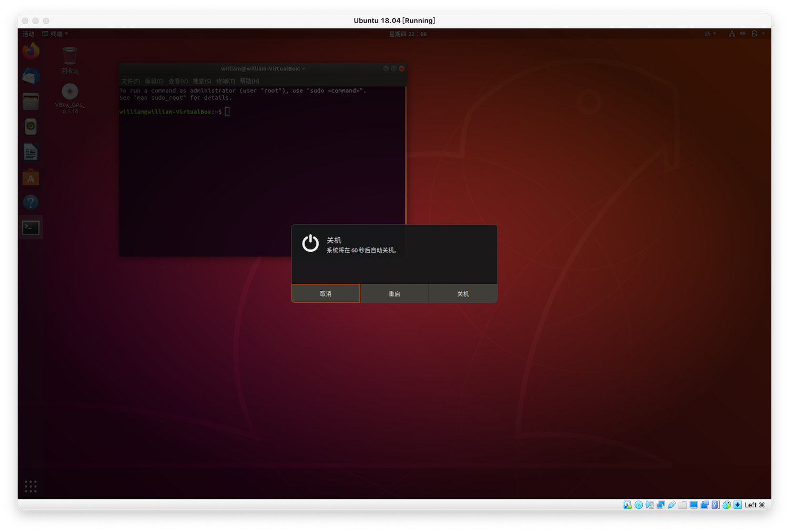Click the message 系统将在 60 秒后自动关机。
This screenshot has height=532, width=789.
click(363, 250)
